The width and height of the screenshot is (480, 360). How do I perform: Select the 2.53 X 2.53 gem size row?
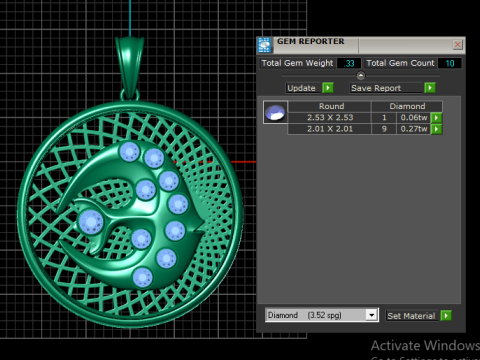pyautogui.click(x=330, y=118)
